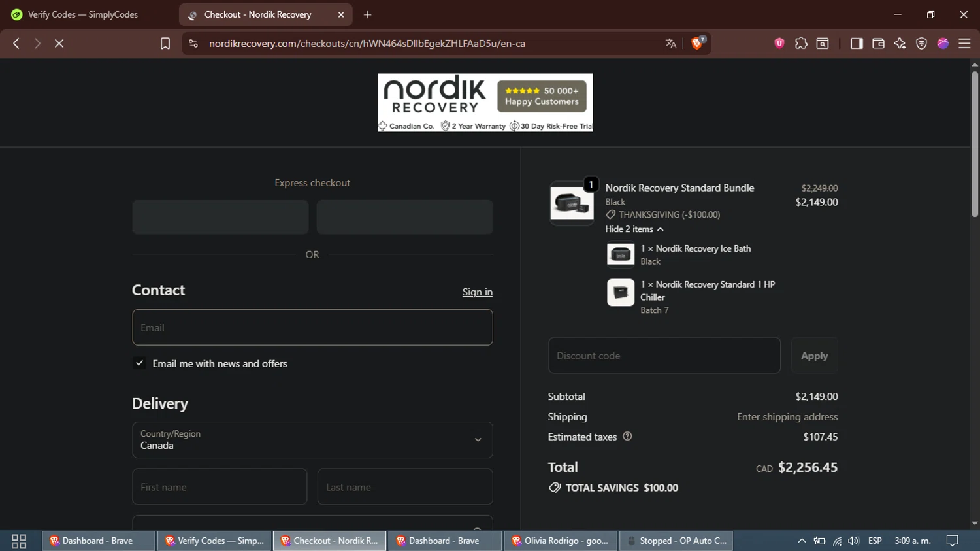
Task: Click the first express checkout button
Action: tap(220, 217)
